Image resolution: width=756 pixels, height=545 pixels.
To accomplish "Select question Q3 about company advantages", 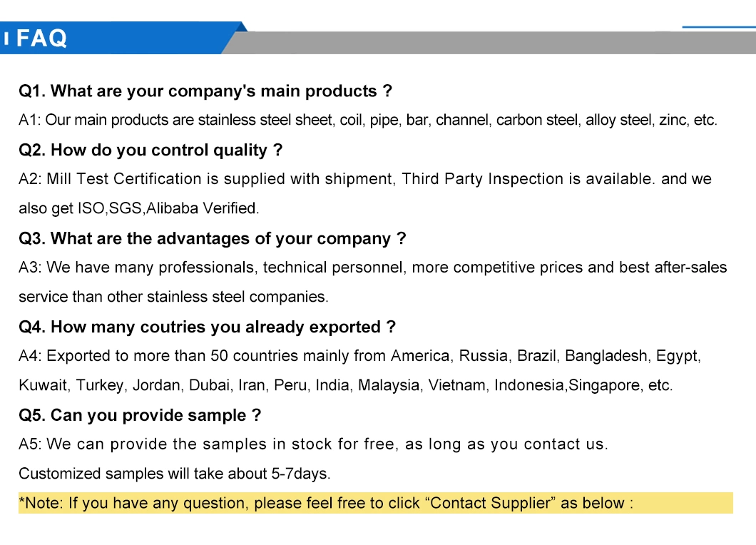I will tap(212, 238).
